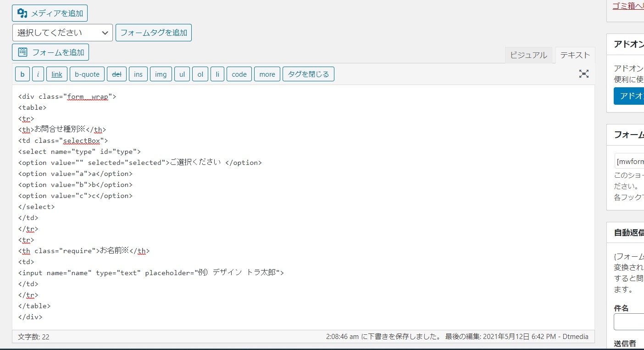Click the フォームを追加 button
This screenshot has width=644, height=350.
50,52
